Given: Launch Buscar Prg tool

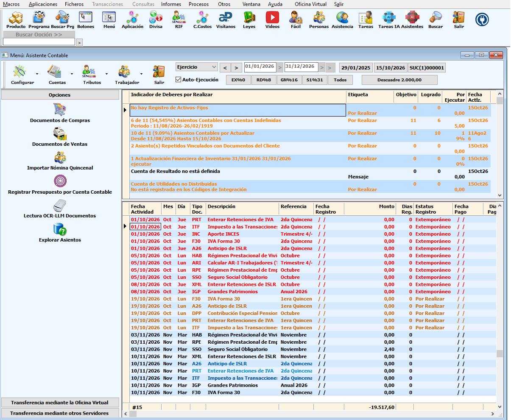Looking at the screenshot, I should click(62, 20).
